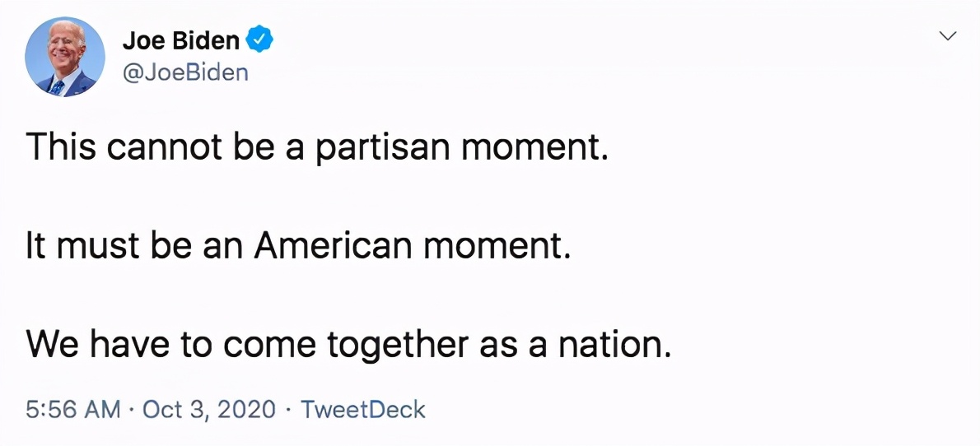Click the line ending "together as a nation."

click(x=348, y=344)
